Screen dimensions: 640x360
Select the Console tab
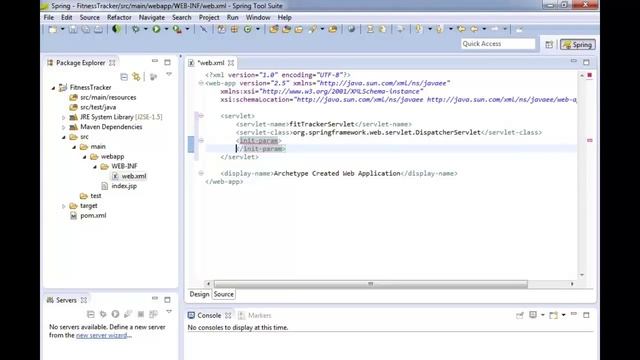point(209,316)
